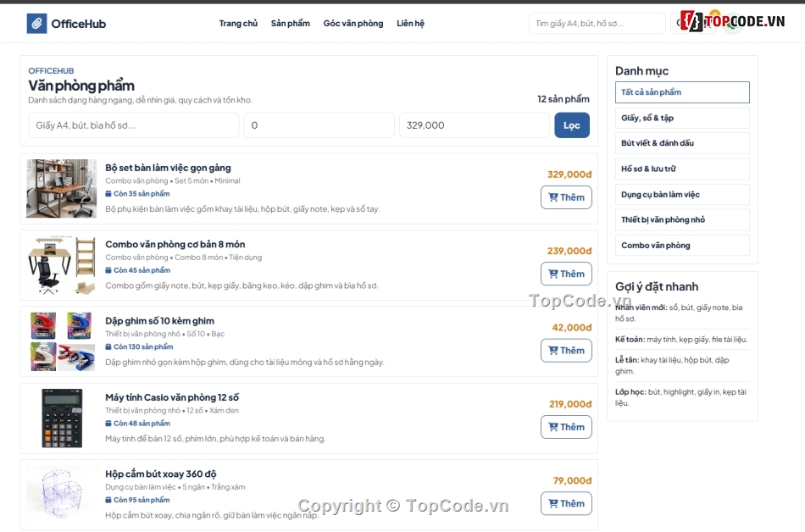The width and height of the screenshot is (805, 532).
Task: Add Máy tính Casio to cart
Action: coord(566,427)
